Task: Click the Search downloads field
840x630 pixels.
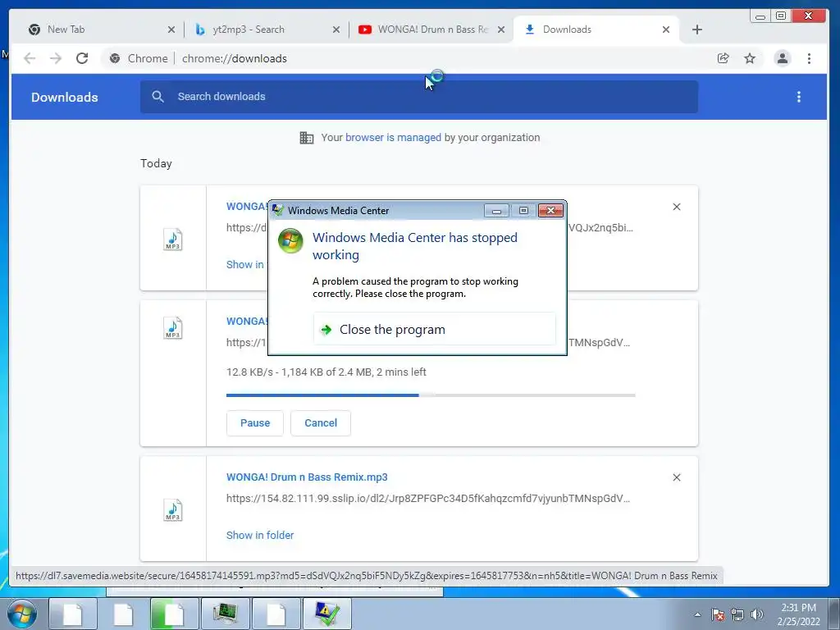Action: coord(419,97)
